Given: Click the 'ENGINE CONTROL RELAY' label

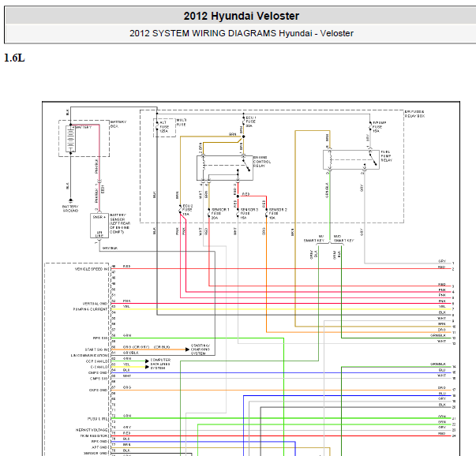Looking at the screenshot, I should coord(261,162).
